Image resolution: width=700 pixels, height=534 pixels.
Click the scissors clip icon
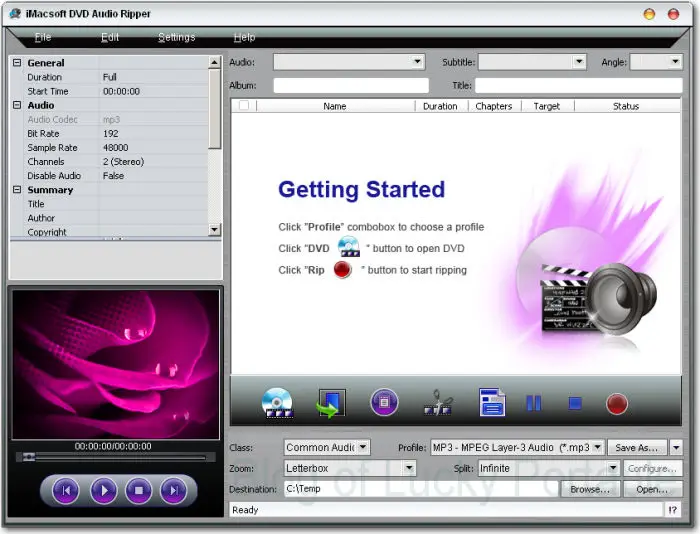point(438,403)
